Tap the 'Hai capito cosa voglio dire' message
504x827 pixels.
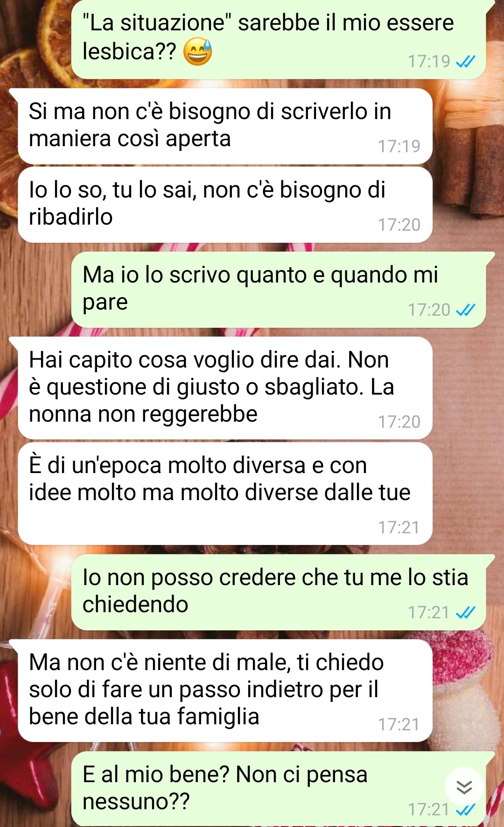pyautogui.click(x=225, y=388)
